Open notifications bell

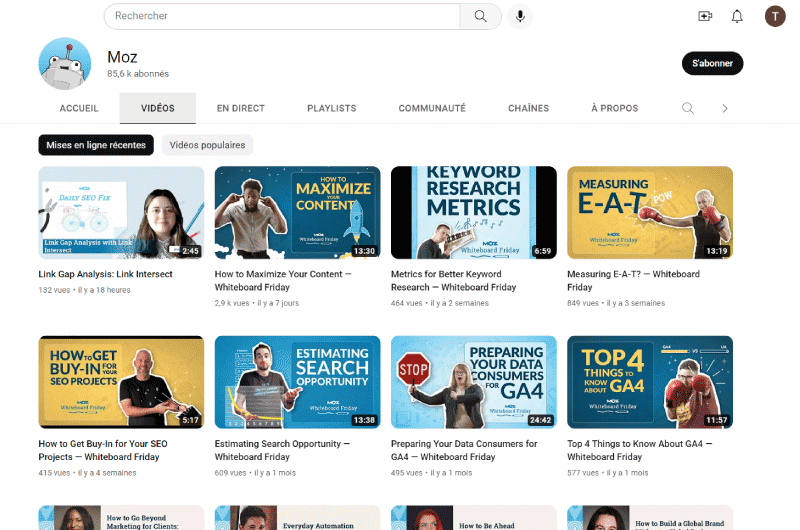[x=737, y=16]
